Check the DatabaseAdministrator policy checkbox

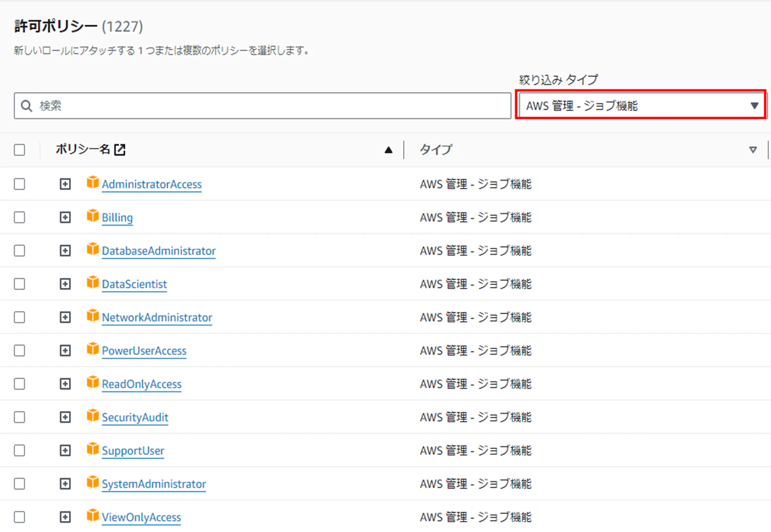pos(20,251)
